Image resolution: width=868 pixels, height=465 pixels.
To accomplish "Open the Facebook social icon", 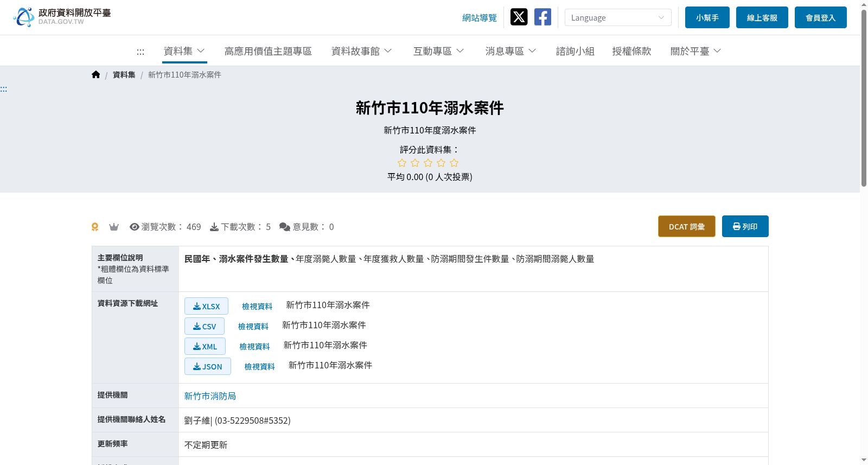I will (x=542, y=17).
